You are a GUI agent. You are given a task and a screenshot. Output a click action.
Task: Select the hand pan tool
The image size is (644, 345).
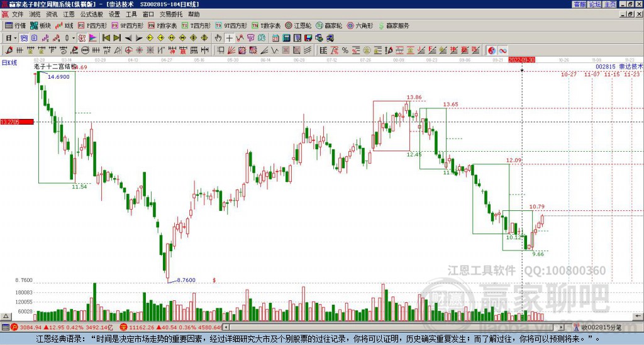218,38
